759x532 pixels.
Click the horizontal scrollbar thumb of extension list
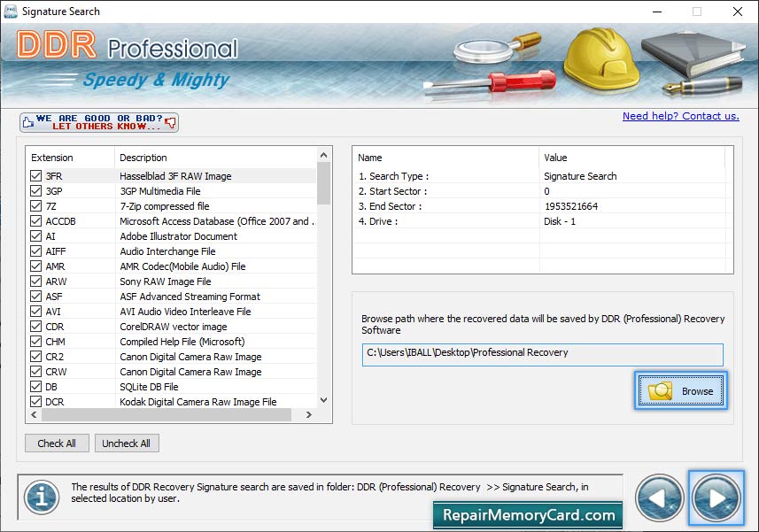[x=167, y=414]
